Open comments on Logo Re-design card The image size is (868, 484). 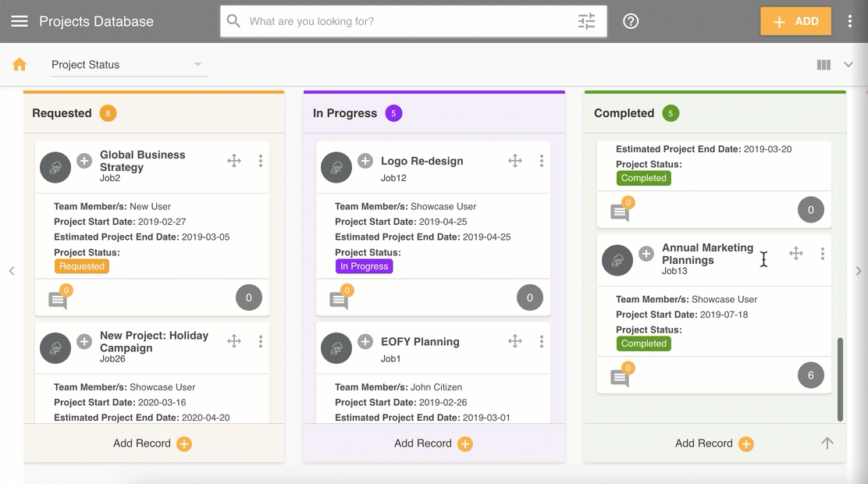click(340, 298)
